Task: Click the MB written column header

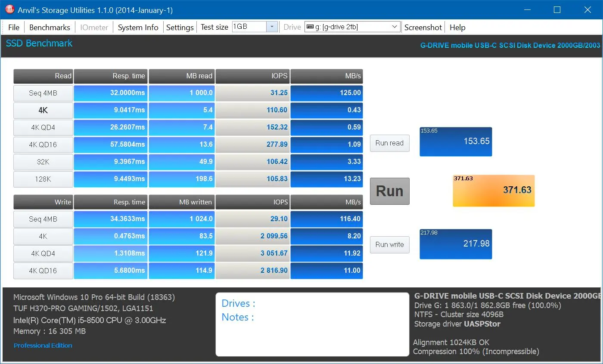Action: [x=182, y=202]
